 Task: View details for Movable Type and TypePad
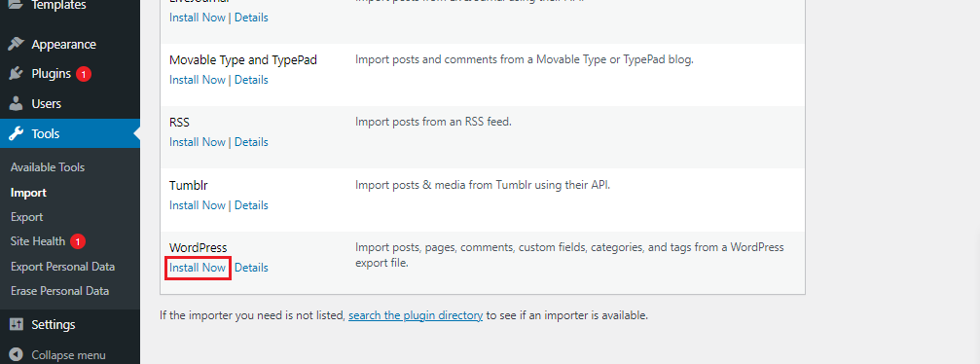point(251,80)
